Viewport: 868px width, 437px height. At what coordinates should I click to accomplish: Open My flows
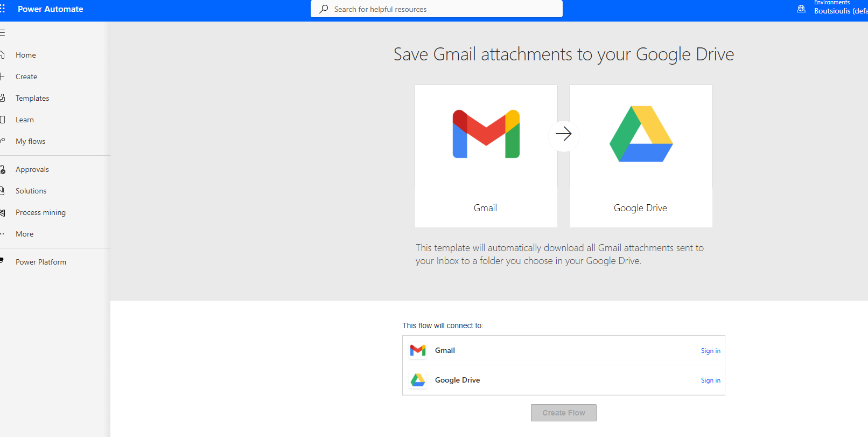[x=31, y=141]
